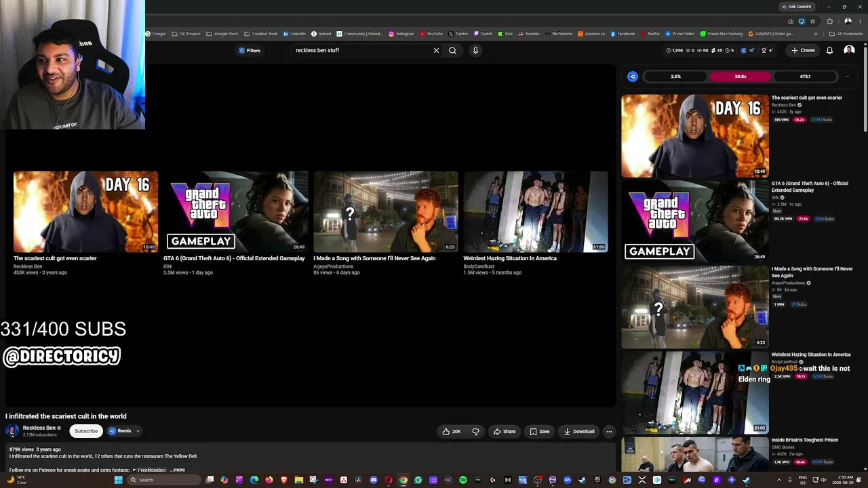Like the video with 20K likes
Image resolution: width=868 pixels, height=488 pixels.
[x=452, y=431]
